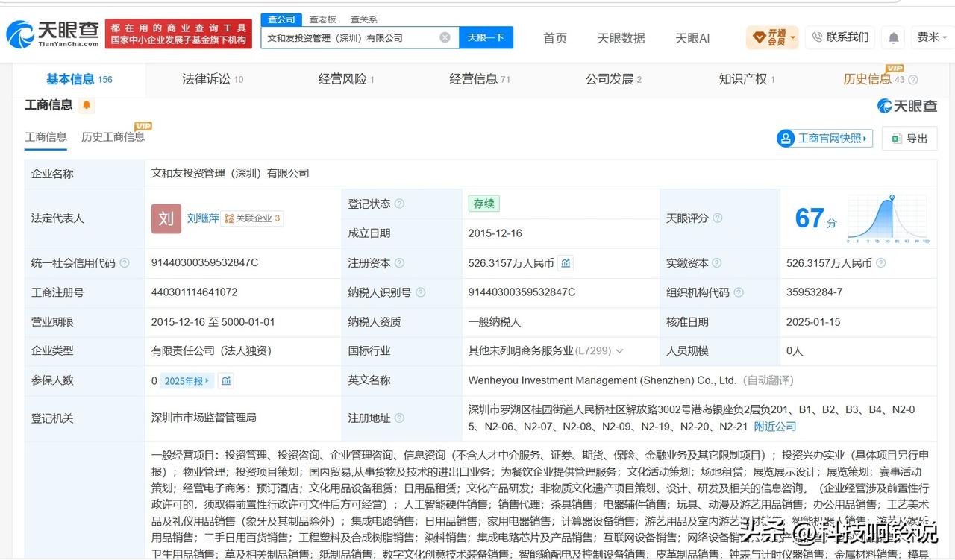Click the 67分 score value
Image resolution: width=955 pixels, height=560 pixels.
pyautogui.click(x=815, y=218)
